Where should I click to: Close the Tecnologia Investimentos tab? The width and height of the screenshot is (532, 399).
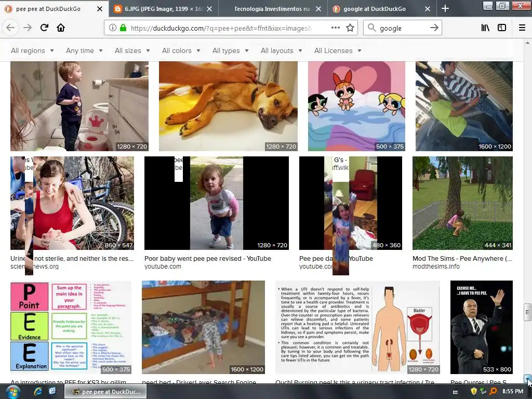point(318,9)
